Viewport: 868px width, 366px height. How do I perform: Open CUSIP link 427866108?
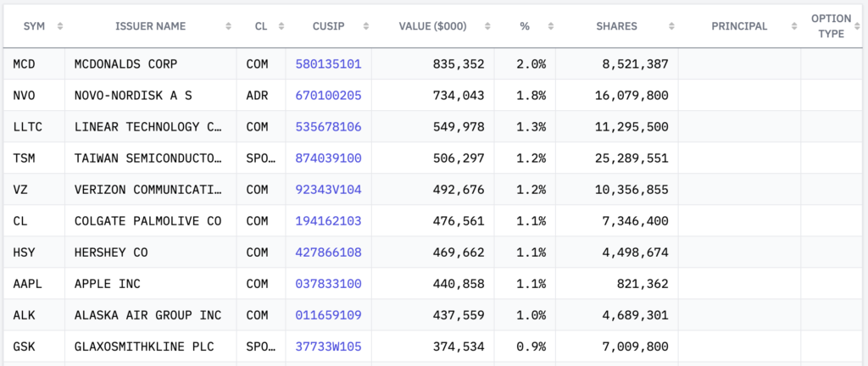pos(328,252)
